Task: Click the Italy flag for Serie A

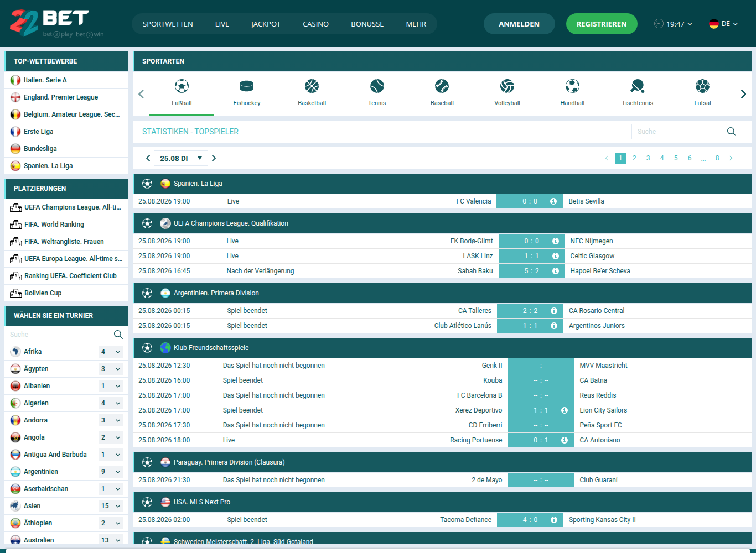Action: (15, 80)
